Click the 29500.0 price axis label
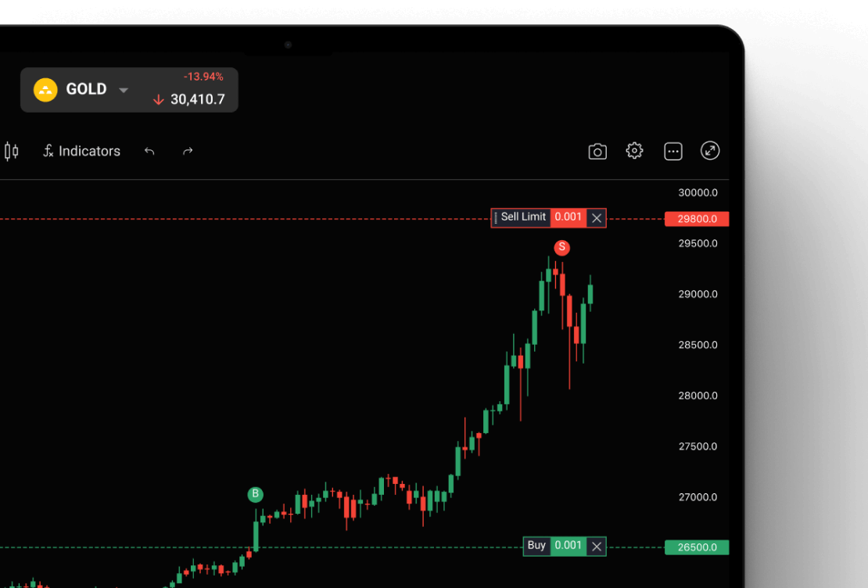 click(698, 244)
